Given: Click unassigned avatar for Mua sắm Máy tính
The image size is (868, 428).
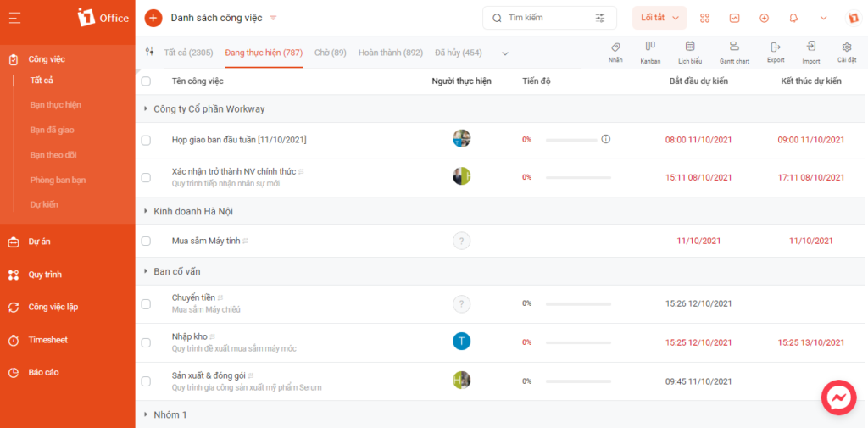Looking at the screenshot, I should [462, 241].
